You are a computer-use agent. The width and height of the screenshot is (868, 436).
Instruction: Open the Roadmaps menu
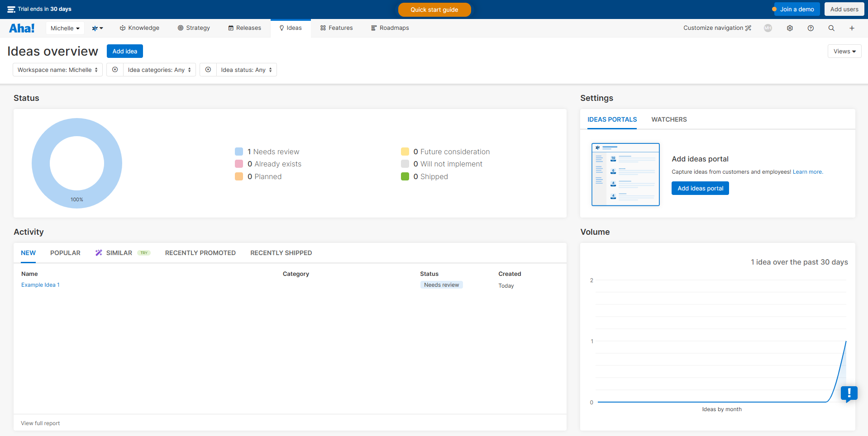pyautogui.click(x=390, y=28)
